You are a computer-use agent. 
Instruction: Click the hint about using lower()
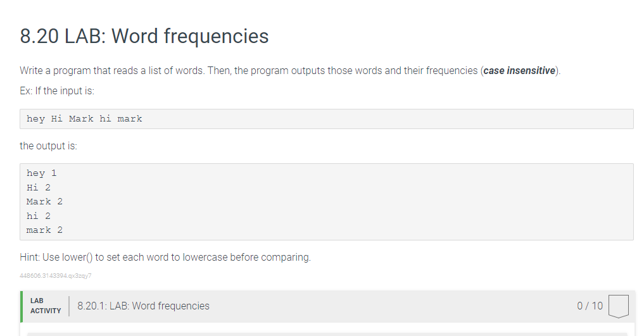click(165, 258)
